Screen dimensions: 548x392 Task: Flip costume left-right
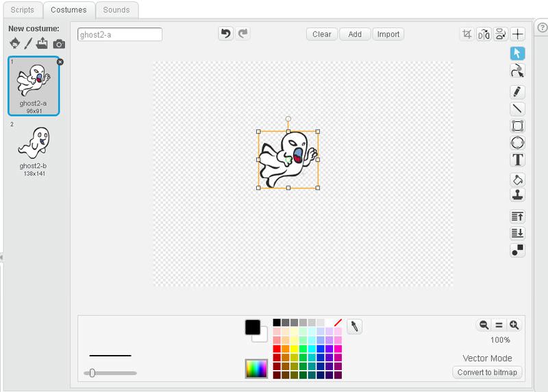tap(484, 34)
